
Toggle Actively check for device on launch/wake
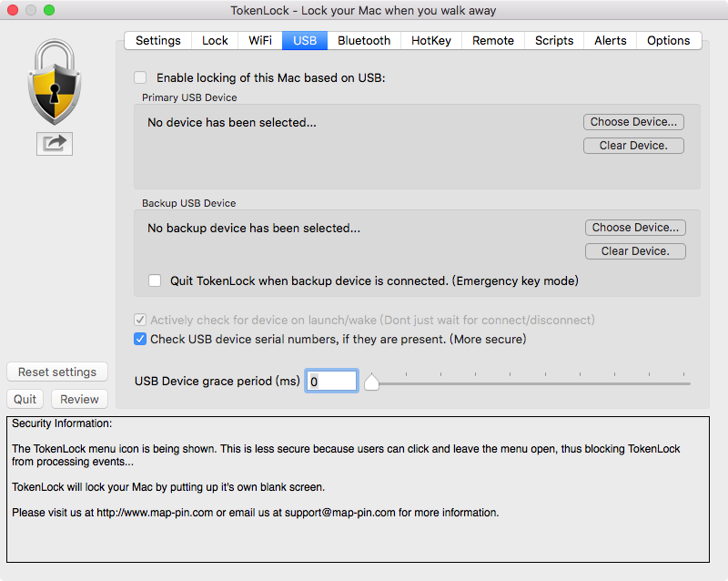click(140, 320)
